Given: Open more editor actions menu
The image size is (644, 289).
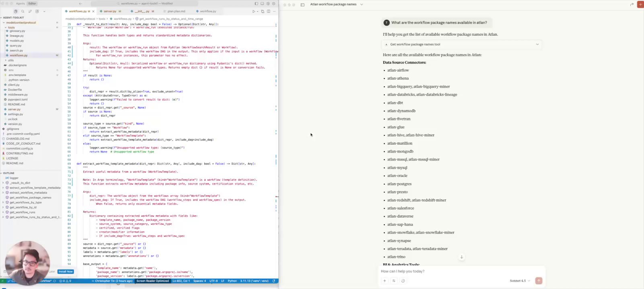Looking at the screenshot, I should [274, 11].
